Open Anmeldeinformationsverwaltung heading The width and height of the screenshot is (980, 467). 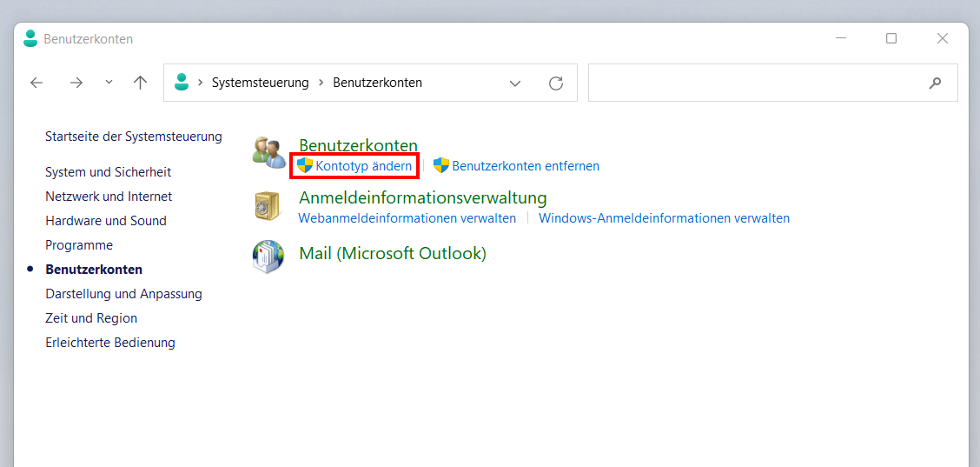click(x=423, y=197)
